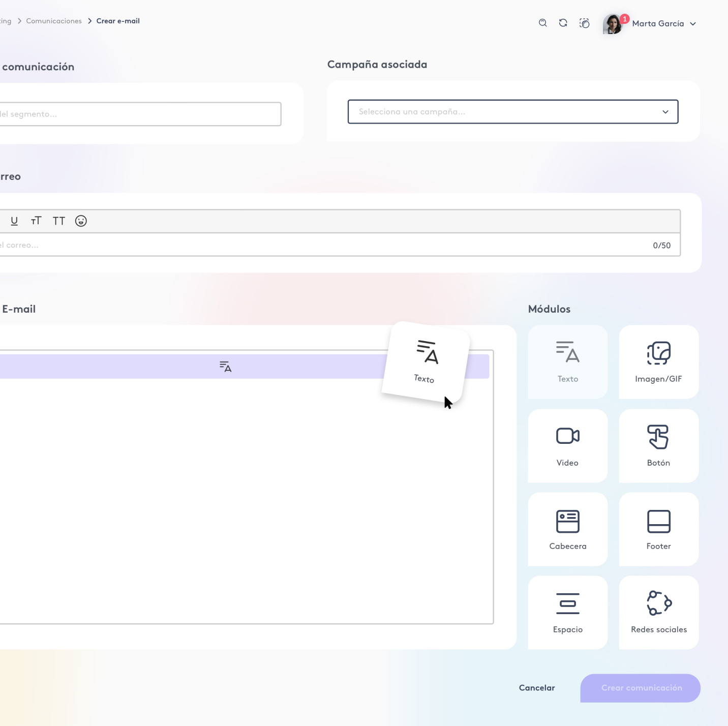Open search with the magnifier icon
This screenshot has width=728, height=726.
click(542, 23)
